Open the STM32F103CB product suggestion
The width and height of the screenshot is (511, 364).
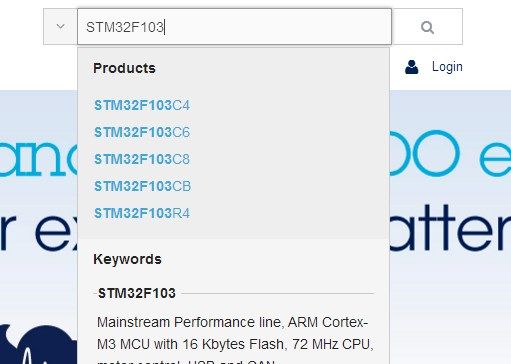pyautogui.click(x=143, y=186)
